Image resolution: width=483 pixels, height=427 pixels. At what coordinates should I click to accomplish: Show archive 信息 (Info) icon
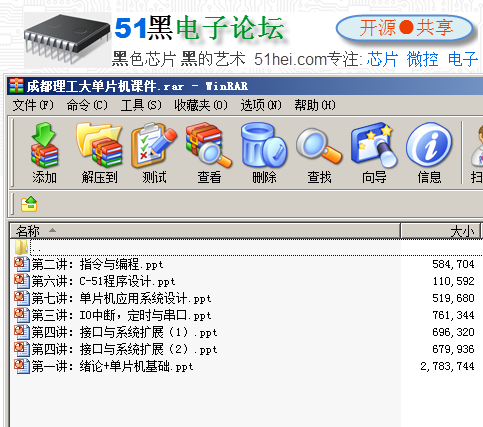click(x=429, y=153)
